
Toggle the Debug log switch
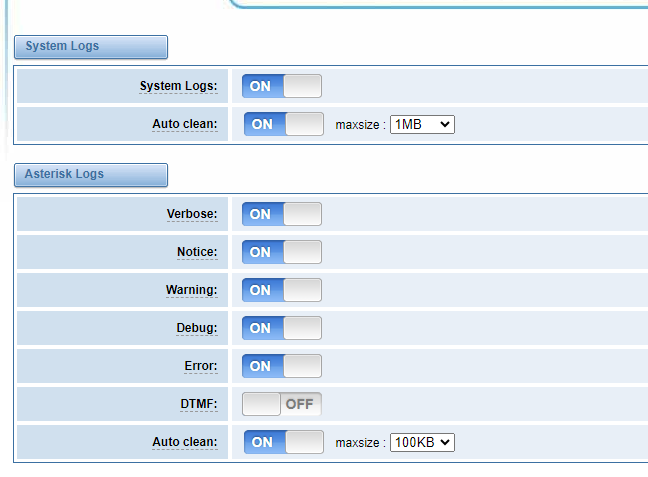coord(282,328)
